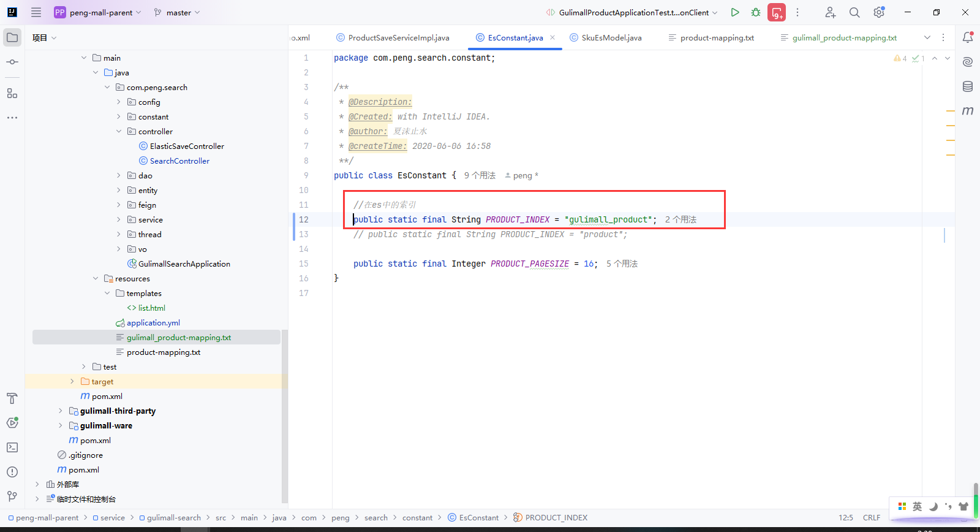This screenshot has height=532, width=980.
Task: Open SearchController in the tree
Action: [179, 161]
